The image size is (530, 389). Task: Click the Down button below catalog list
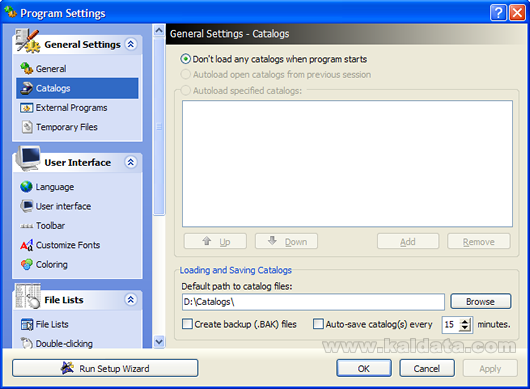pyautogui.click(x=287, y=242)
